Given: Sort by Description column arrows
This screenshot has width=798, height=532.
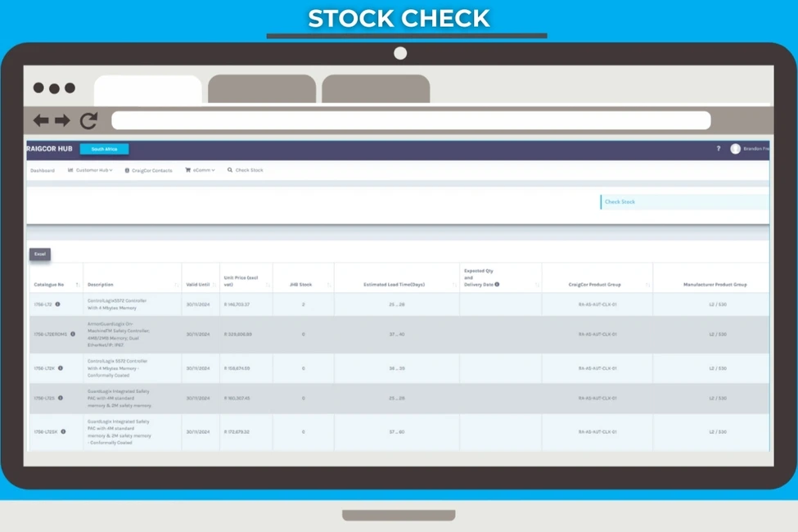Looking at the screenshot, I should click(x=176, y=285).
